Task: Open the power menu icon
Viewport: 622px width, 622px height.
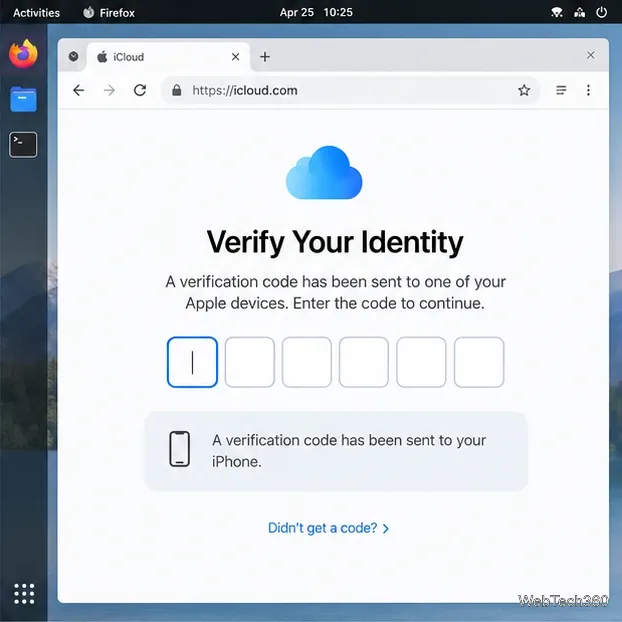Action: (602, 13)
